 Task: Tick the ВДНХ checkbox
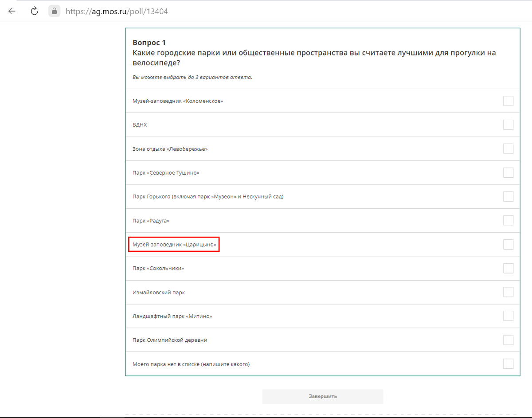[x=508, y=125]
